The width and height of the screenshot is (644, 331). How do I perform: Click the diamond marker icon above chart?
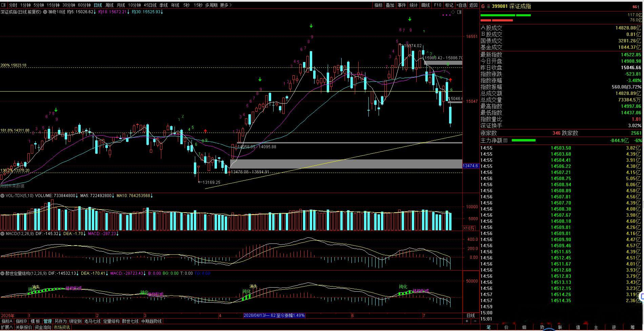tap(453, 12)
